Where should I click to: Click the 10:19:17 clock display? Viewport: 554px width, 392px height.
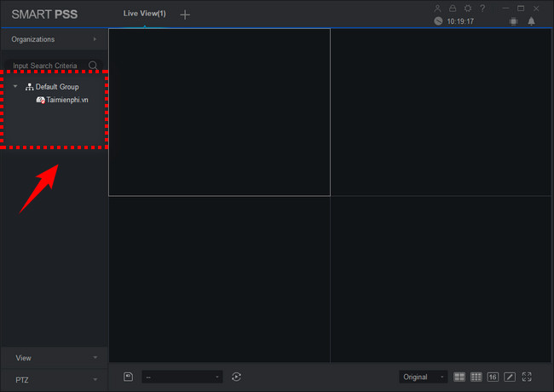[460, 21]
